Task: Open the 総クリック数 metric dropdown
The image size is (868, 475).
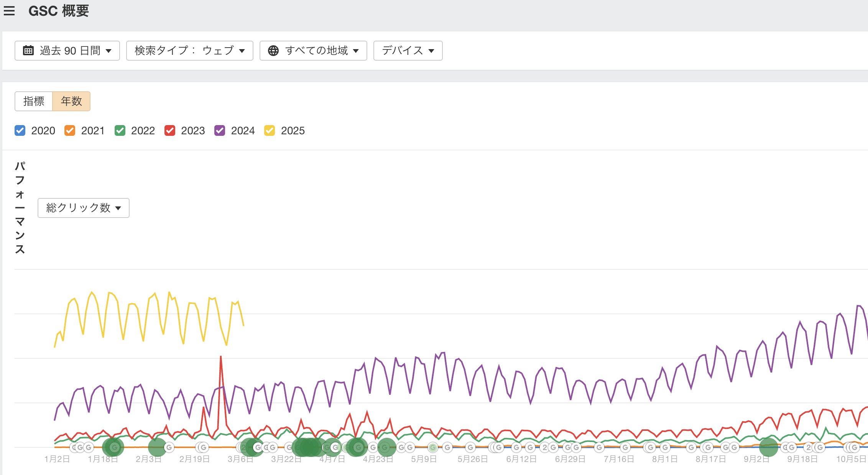Action: [x=83, y=208]
